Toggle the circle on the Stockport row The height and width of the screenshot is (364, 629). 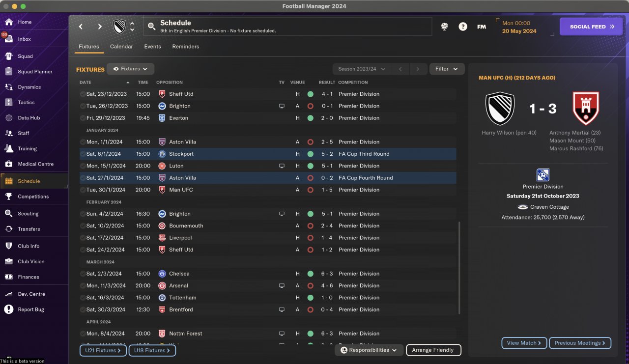click(83, 154)
